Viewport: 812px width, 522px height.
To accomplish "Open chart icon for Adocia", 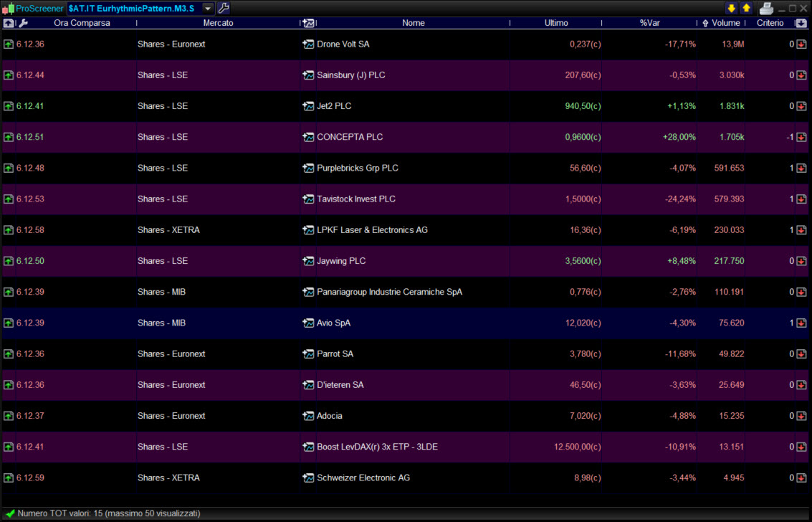I will [x=308, y=416].
